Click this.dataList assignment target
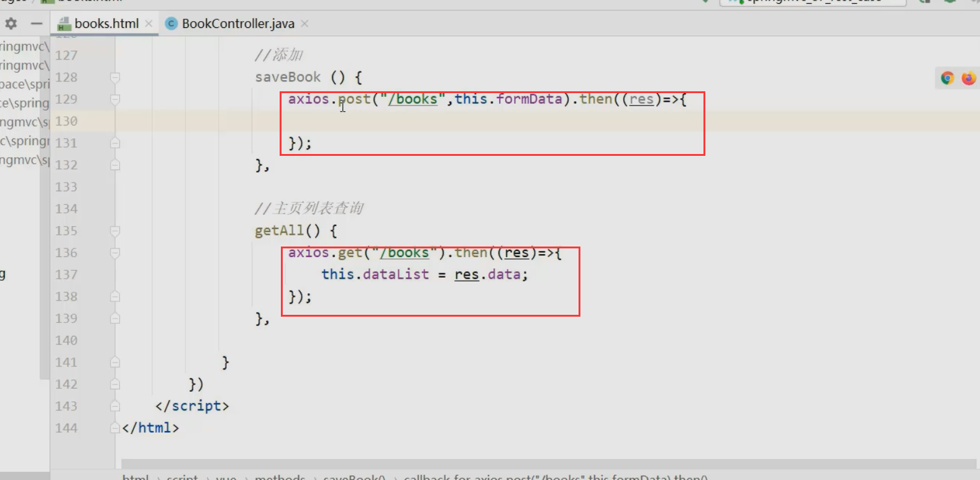Viewport: 980px width, 480px height. (x=375, y=274)
